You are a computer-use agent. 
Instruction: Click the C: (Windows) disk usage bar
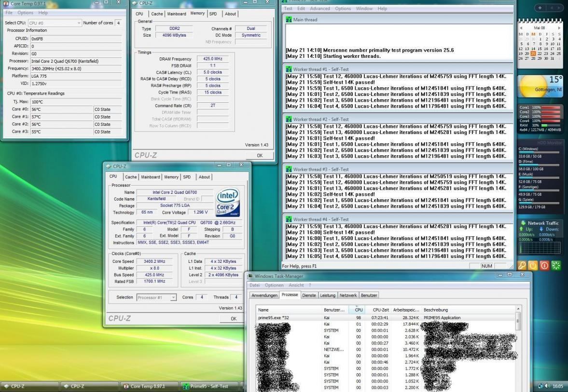click(540, 152)
